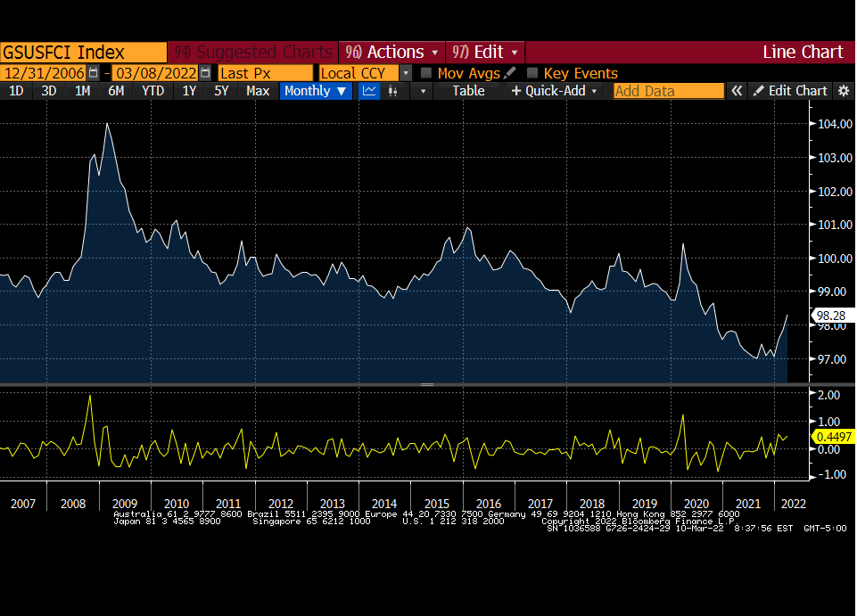
Task: Grab the divider handle between chart panels
Action: tap(427, 385)
